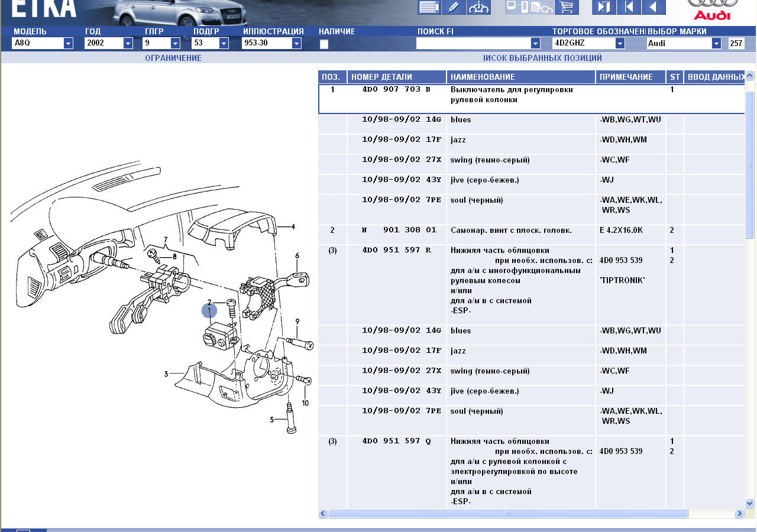Click the exit door icon
757x532 pixels.
[x=604, y=7]
